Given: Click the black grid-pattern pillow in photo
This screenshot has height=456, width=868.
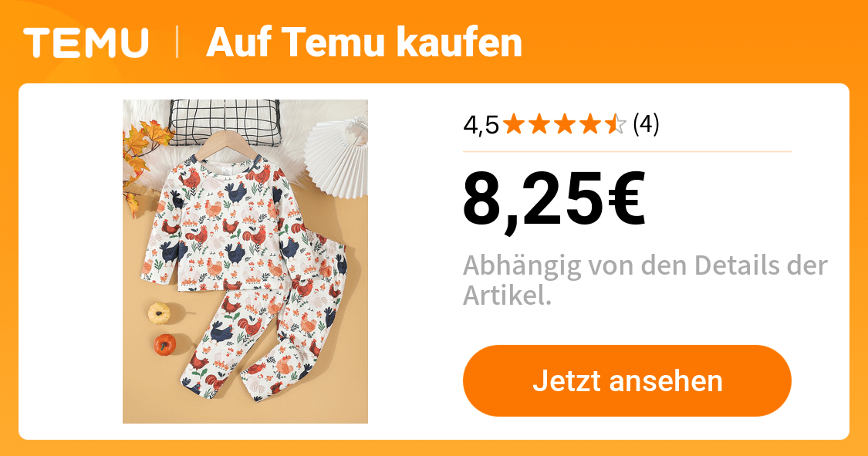Looking at the screenshot, I should click(x=225, y=122).
